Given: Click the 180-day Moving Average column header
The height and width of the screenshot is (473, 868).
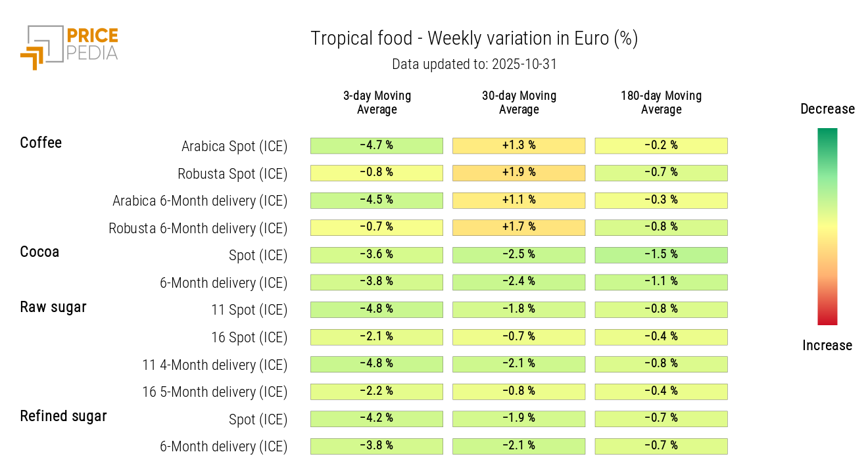Looking at the screenshot, I should pos(661,102).
